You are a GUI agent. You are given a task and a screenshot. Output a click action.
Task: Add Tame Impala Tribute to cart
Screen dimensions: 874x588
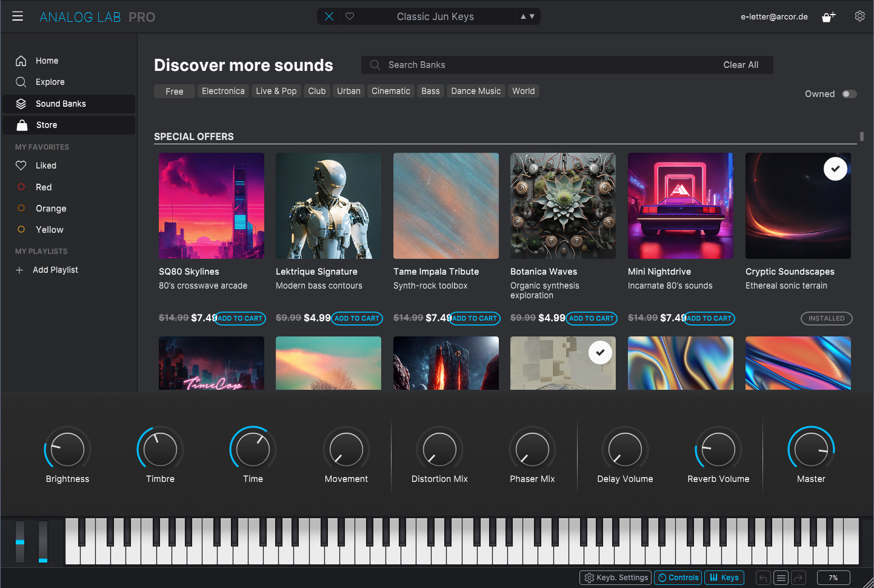475,318
